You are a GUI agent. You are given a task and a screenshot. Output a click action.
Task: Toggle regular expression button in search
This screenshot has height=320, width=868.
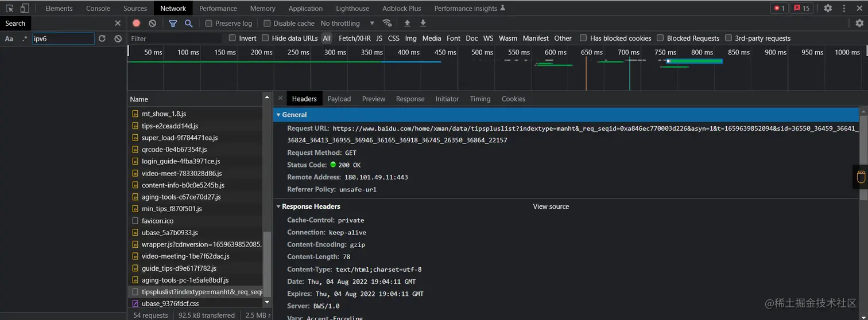(25, 38)
